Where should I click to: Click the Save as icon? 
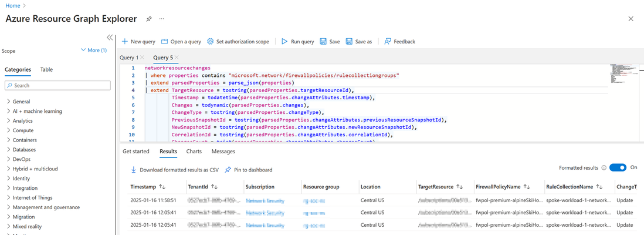(349, 42)
